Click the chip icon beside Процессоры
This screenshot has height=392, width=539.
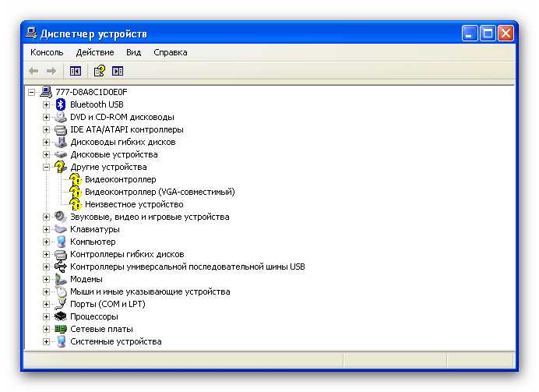coord(61,316)
